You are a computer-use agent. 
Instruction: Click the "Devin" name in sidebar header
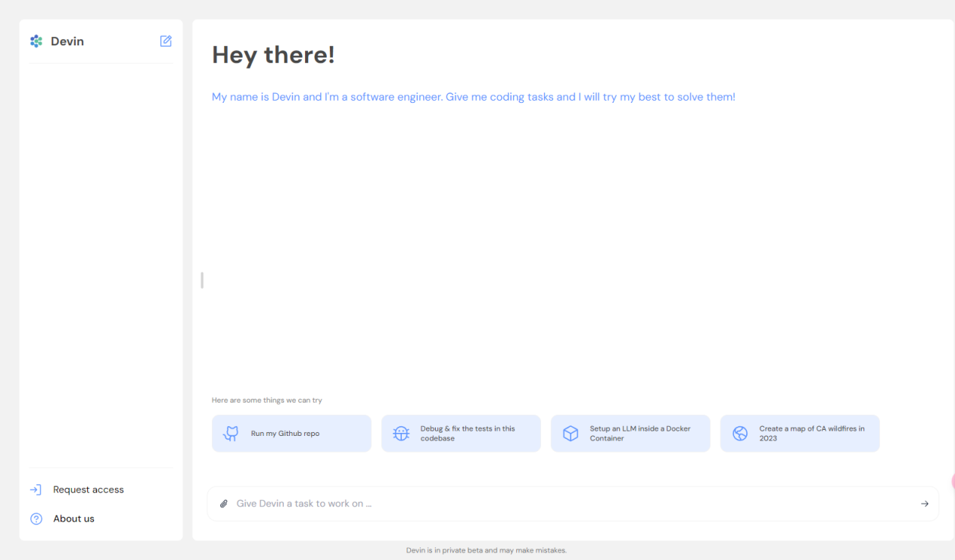click(67, 42)
